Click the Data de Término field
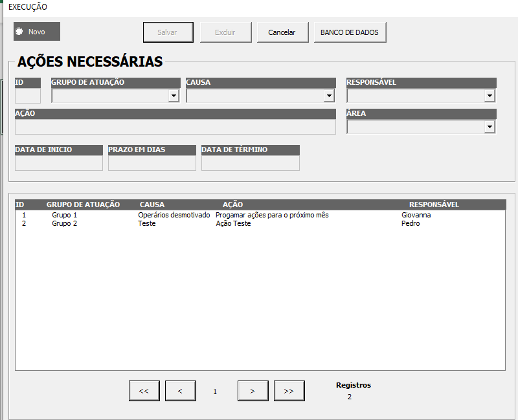Viewport: 518px width, 420px height. [251, 163]
